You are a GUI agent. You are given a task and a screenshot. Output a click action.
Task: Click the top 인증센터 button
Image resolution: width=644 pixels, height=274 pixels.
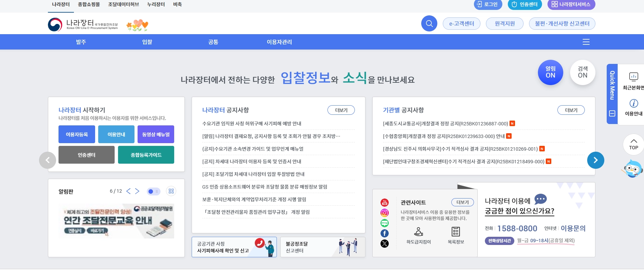525,4
